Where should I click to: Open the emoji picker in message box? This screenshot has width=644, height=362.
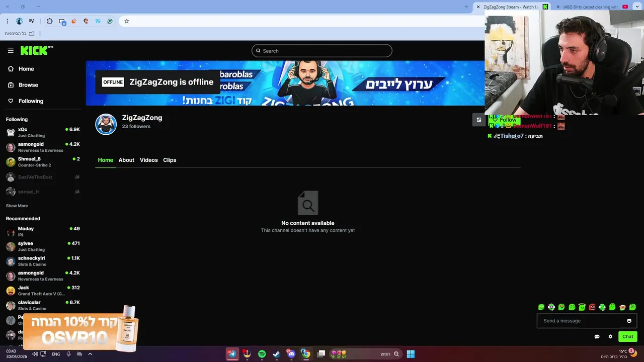click(629, 321)
